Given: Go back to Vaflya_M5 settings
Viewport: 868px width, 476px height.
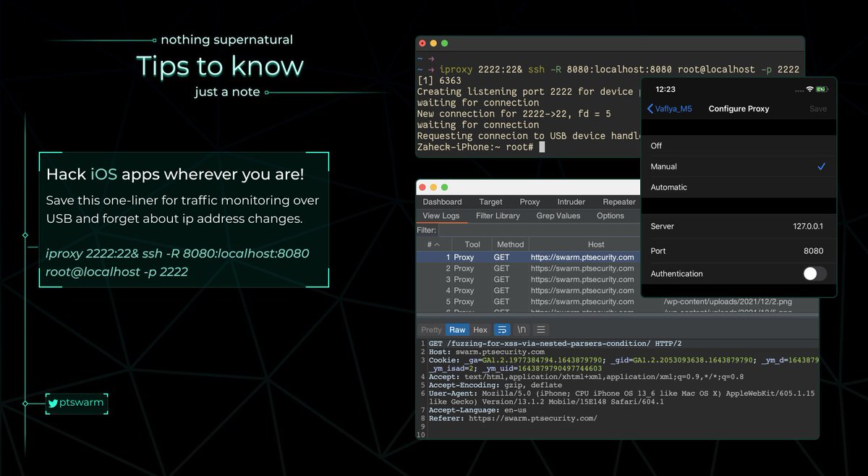Looking at the screenshot, I should click(670, 109).
